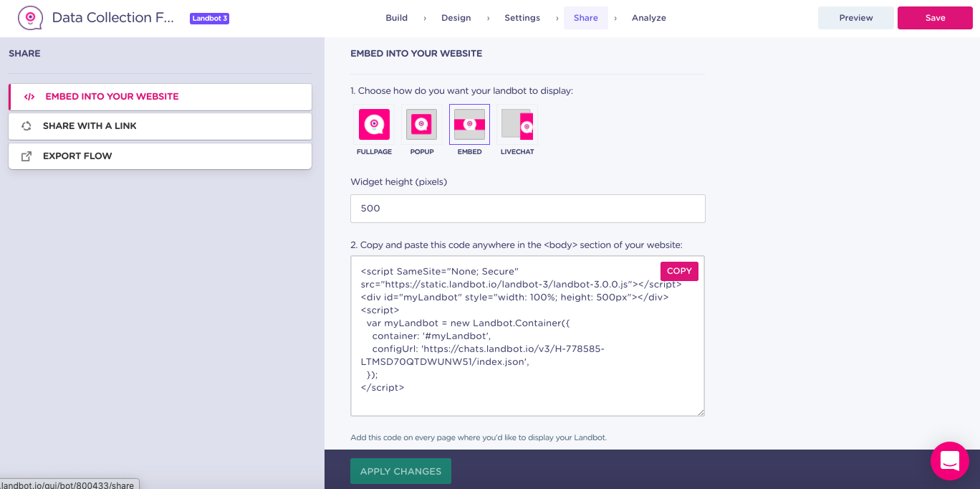980x489 pixels.
Task: Open Embed Into Your Website section
Action: [x=160, y=97]
